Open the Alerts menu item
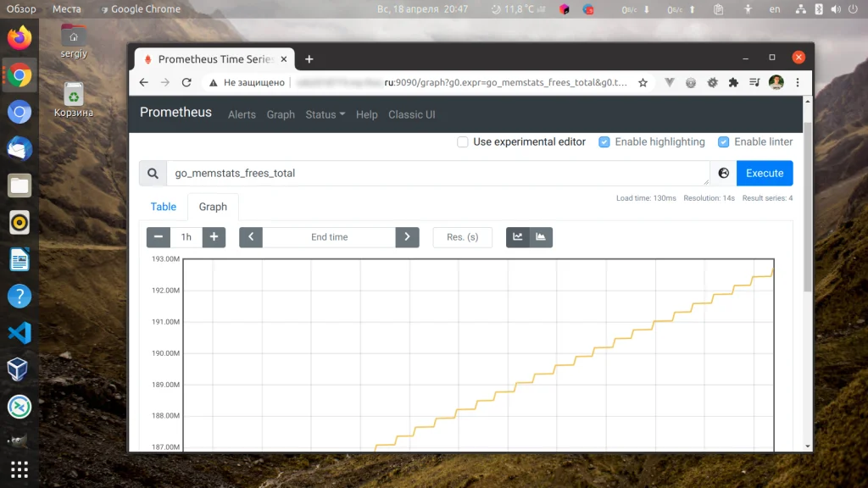Viewport: 868px width, 488px height. (x=242, y=114)
